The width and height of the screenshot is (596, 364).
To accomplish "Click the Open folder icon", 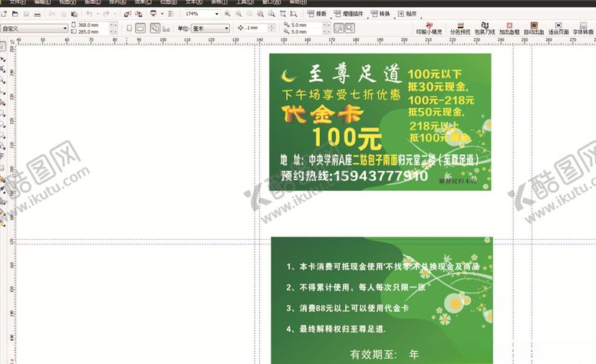I will pos(15,14).
